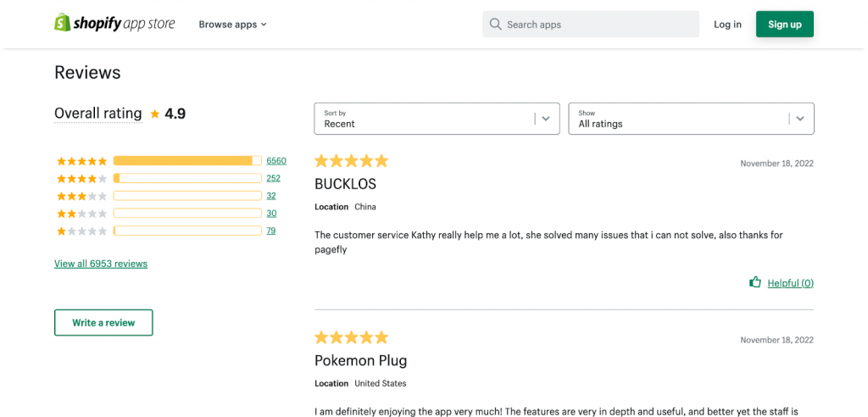Expand the Browse apps menu
Viewport: 868px width, 417px height.
click(232, 25)
